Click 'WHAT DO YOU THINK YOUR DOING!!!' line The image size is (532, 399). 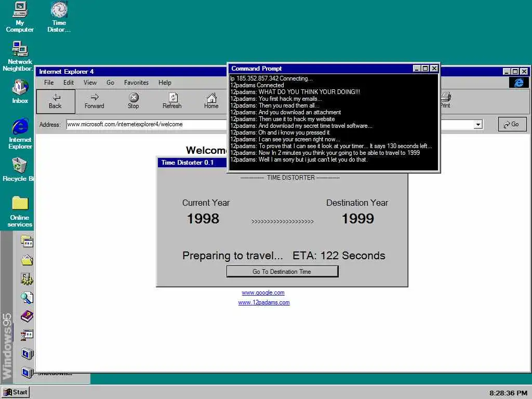click(309, 92)
